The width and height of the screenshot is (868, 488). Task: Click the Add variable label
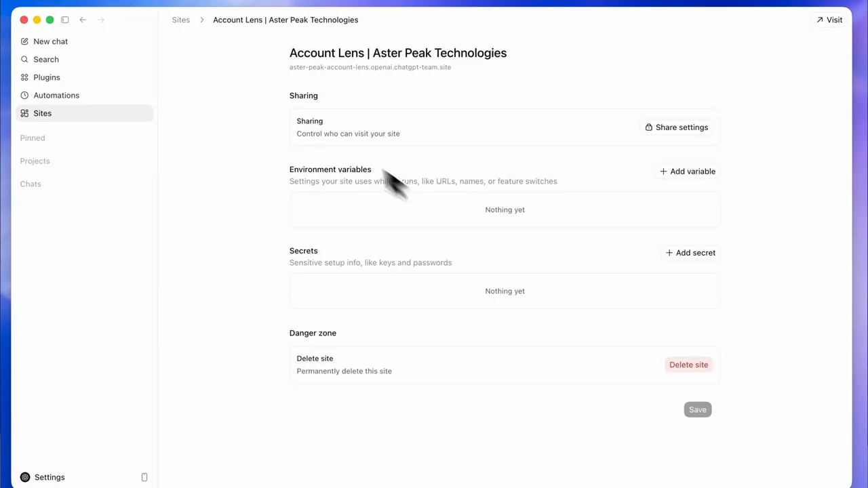tap(692, 171)
